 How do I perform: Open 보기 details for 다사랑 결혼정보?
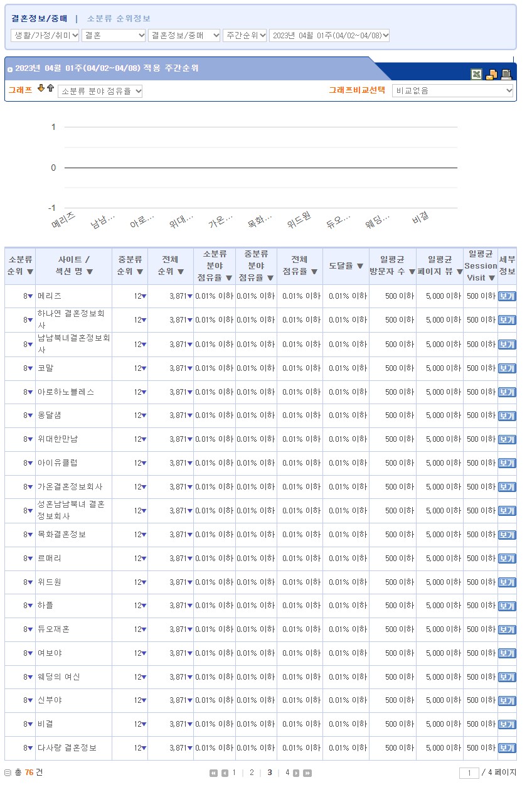pyautogui.click(x=506, y=748)
